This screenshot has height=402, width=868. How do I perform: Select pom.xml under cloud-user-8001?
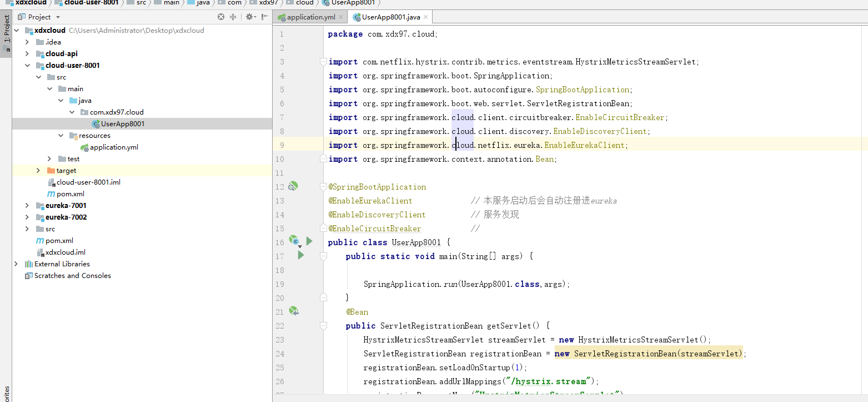71,194
